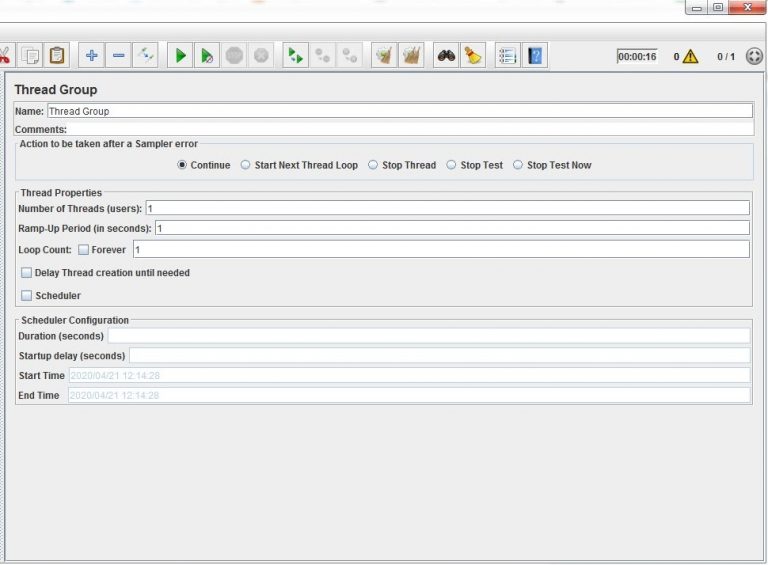The width and height of the screenshot is (768, 565).
Task: Click the Number of Threads input field
Action: click(446, 208)
